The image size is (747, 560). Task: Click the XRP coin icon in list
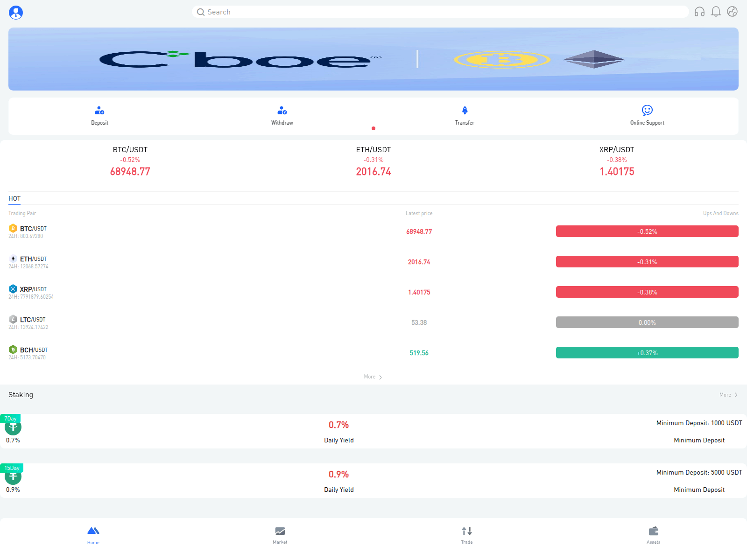[x=13, y=289]
